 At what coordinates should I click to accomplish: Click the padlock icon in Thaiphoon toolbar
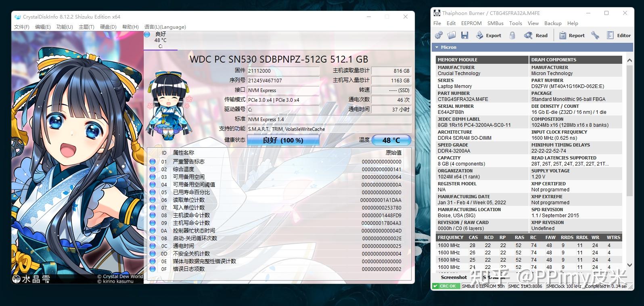512,36
